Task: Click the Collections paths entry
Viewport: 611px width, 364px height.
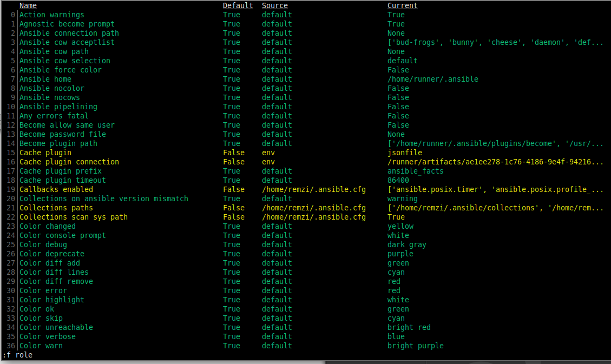Action: click(56, 208)
